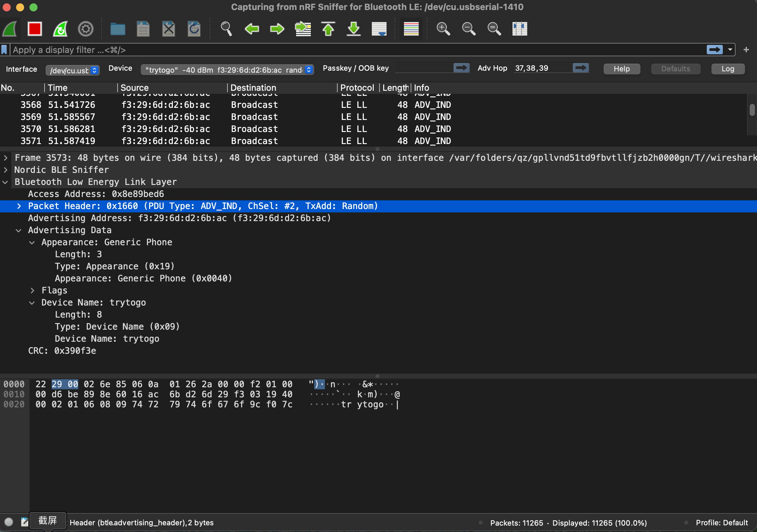Click the Adv Hop 37,38,39 field
Image resolution: width=757 pixels, height=532 pixels.
click(543, 68)
